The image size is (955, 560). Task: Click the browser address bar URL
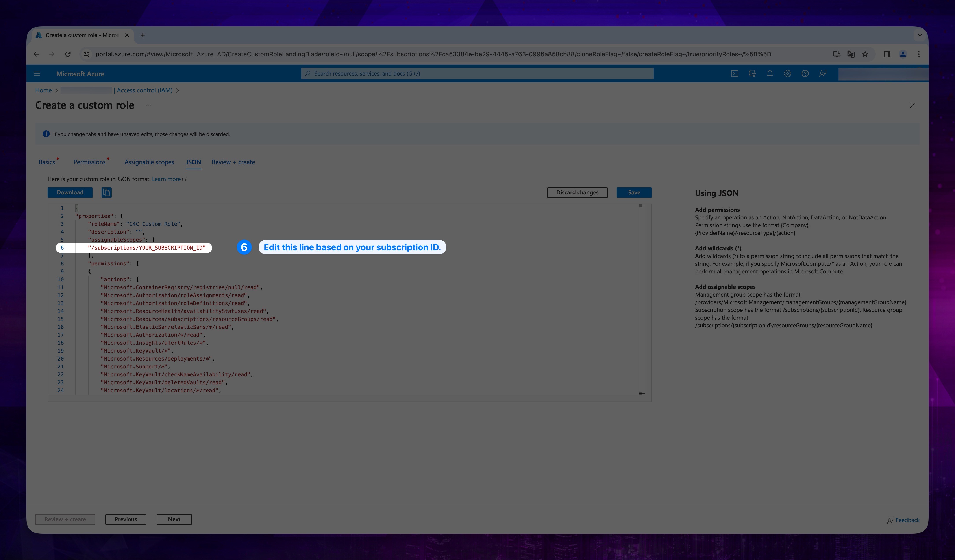[433, 54]
